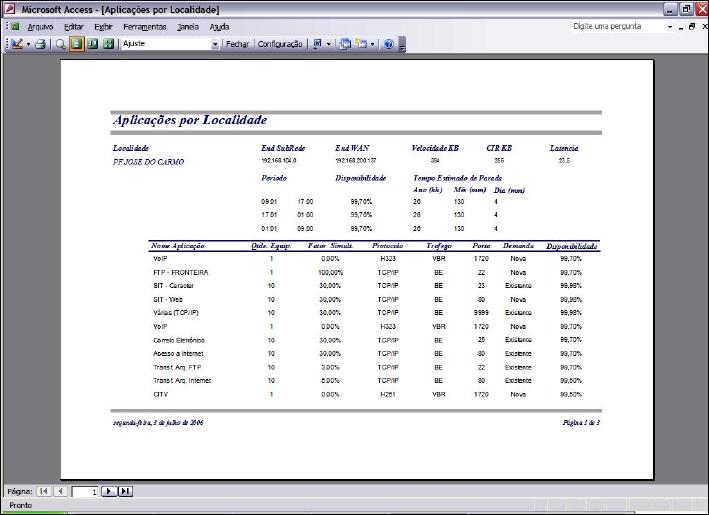Open toolbar options chevron

pyautogui.click(x=402, y=45)
